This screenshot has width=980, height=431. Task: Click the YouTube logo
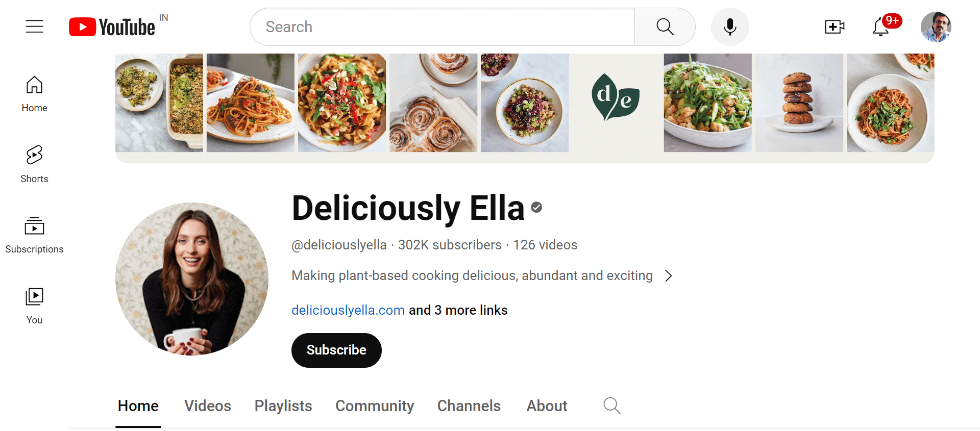coord(112,27)
